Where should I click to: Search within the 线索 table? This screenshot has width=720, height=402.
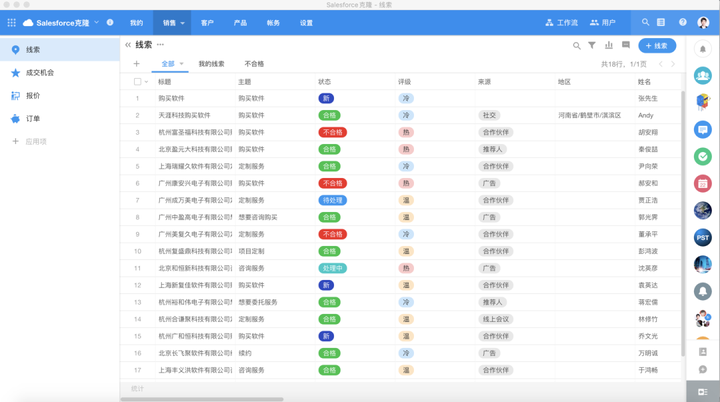577,45
